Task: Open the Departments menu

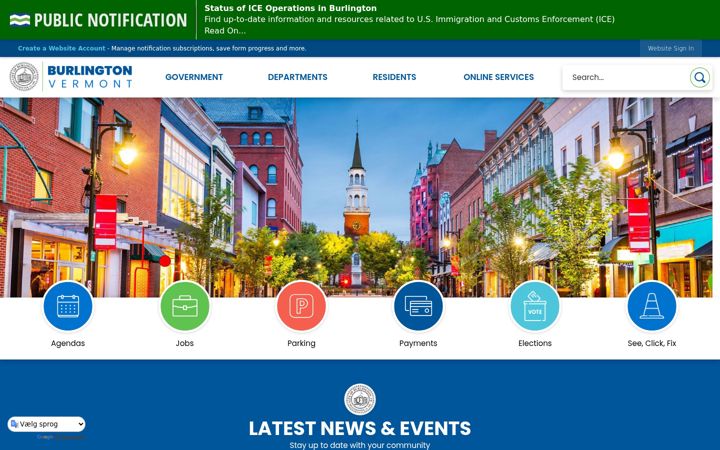Action: tap(298, 77)
